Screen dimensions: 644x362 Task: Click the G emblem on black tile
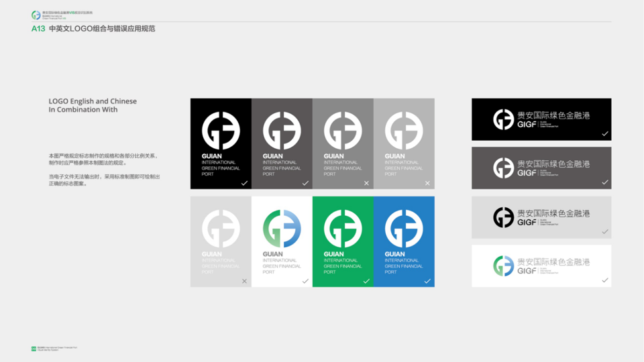221,131
